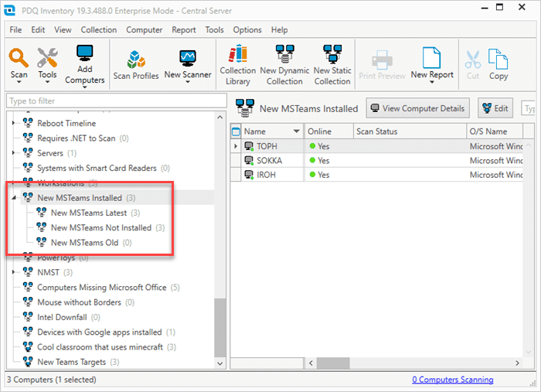Click View Computer Details button
The width and height of the screenshot is (541, 392).
tap(417, 108)
